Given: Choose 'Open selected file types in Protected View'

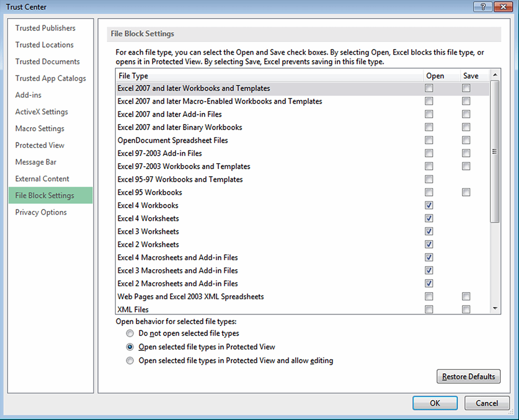Looking at the screenshot, I should click(130, 347).
